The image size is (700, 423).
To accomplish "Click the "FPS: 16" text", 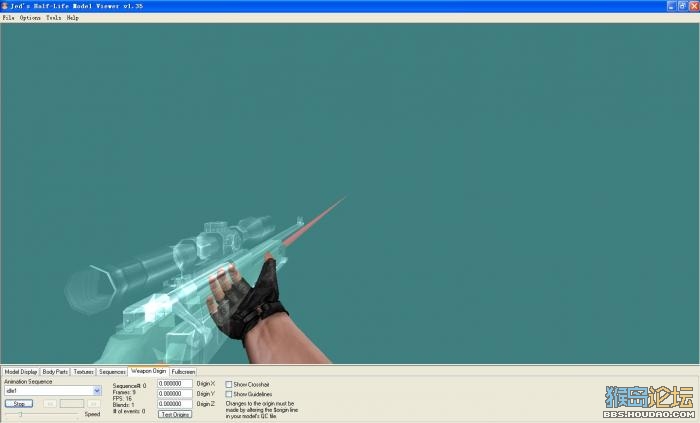I will [122, 398].
